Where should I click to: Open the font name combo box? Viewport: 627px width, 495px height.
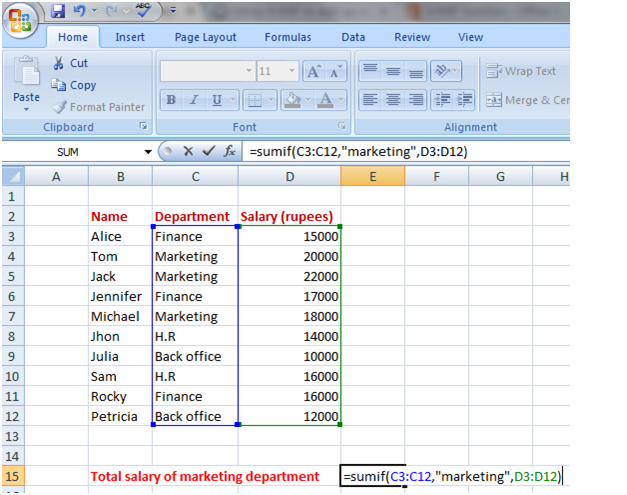coord(207,71)
